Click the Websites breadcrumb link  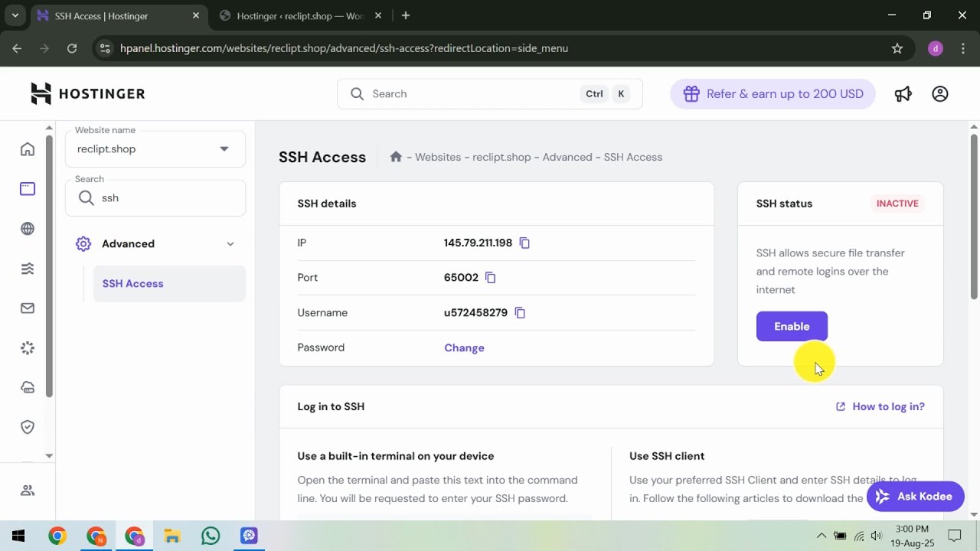pos(438,157)
